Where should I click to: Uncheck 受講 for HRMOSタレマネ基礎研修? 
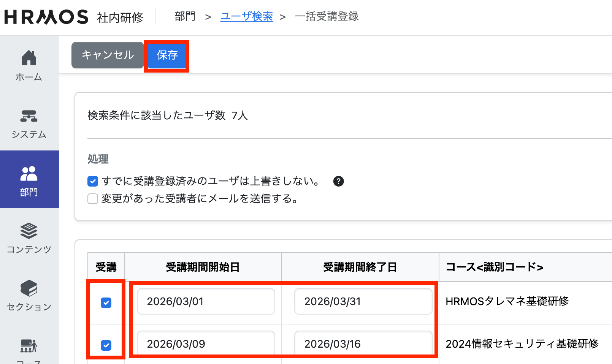tap(106, 303)
